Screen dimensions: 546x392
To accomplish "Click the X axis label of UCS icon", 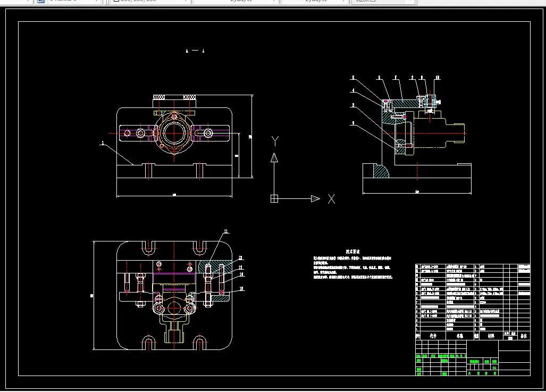I will pyautogui.click(x=332, y=199).
